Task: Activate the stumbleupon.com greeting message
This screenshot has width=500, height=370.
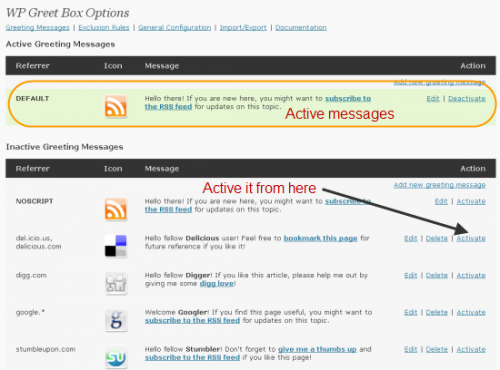Action: tap(471, 349)
